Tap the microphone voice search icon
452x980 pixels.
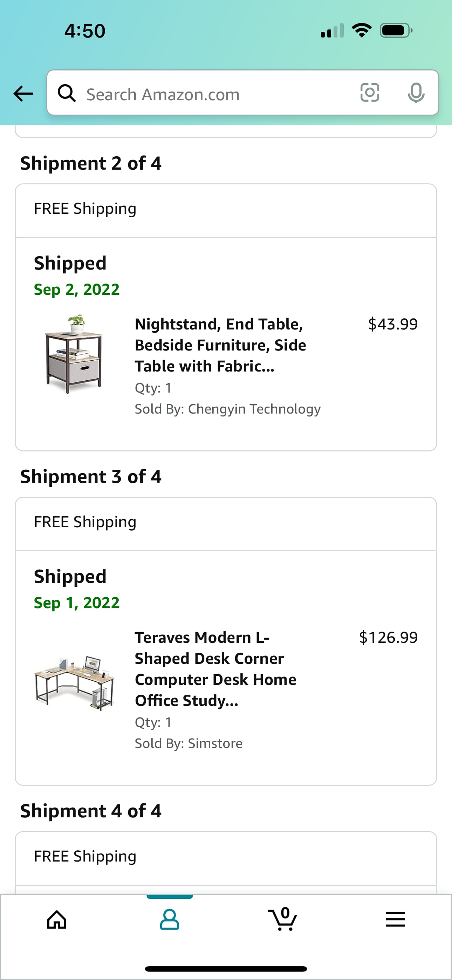pyautogui.click(x=416, y=93)
